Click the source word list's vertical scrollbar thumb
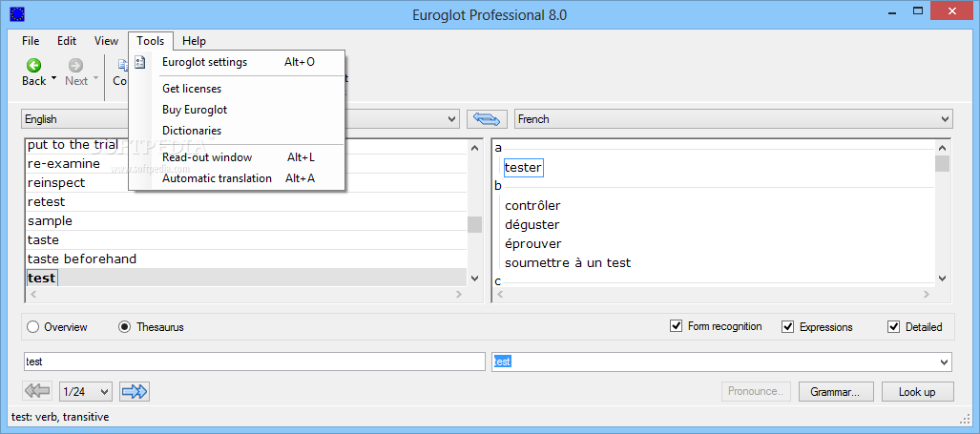Screen dimensions: 980x434 click(474, 224)
